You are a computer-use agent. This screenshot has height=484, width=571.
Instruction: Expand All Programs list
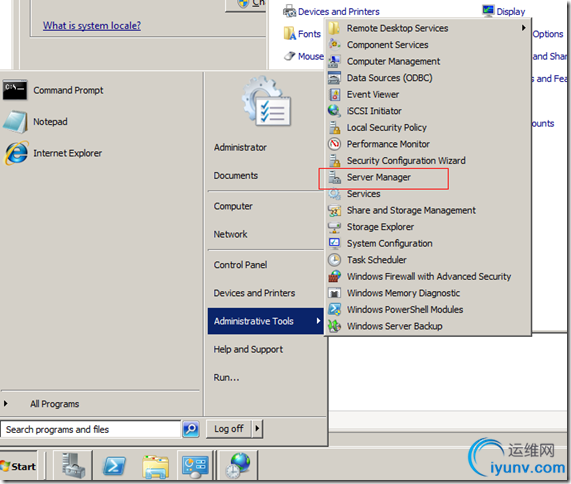pos(55,404)
